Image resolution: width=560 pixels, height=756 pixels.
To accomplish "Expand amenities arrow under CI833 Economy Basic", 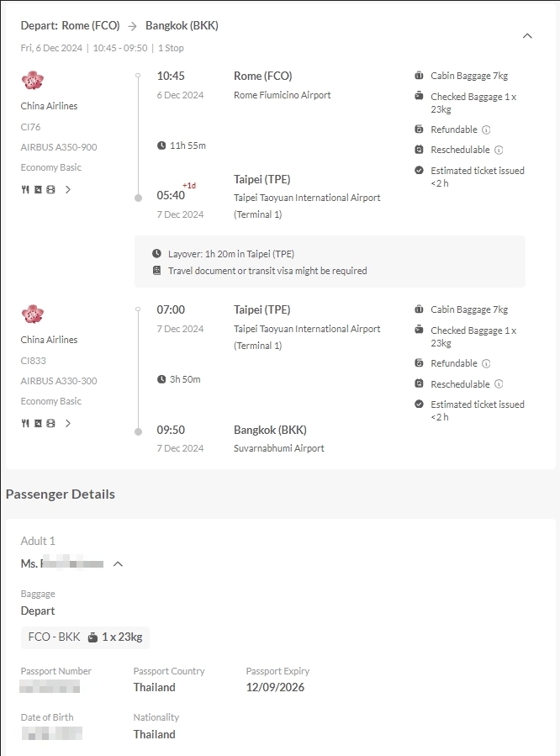I will point(68,423).
